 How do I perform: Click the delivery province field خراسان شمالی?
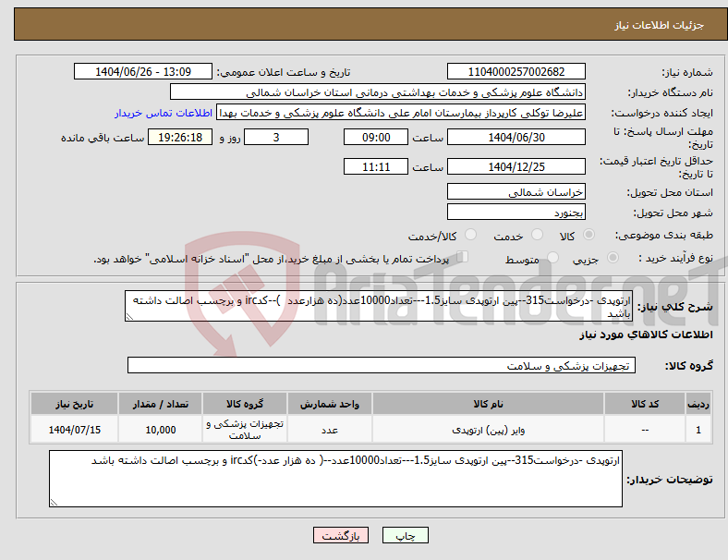(516, 192)
